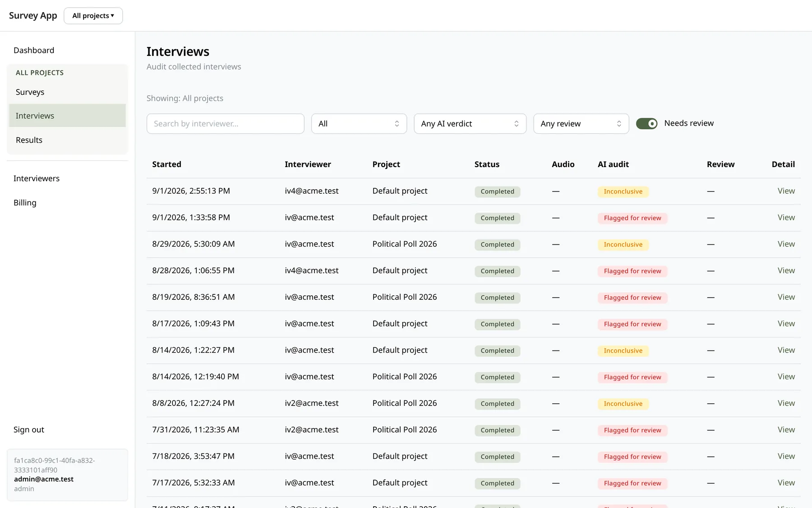
Task: Click the Completed badge for 8/29/2026, 5:30:09 AM
Action: pyautogui.click(x=497, y=245)
